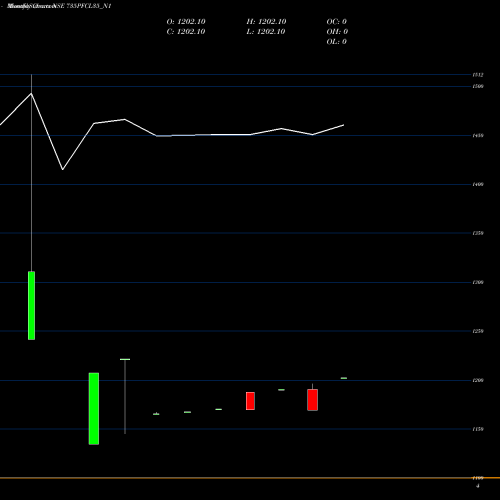The height and width of the screenshot is (500, 500).
Task: Select the last red candle with upper wick
Action: point(312,400)
